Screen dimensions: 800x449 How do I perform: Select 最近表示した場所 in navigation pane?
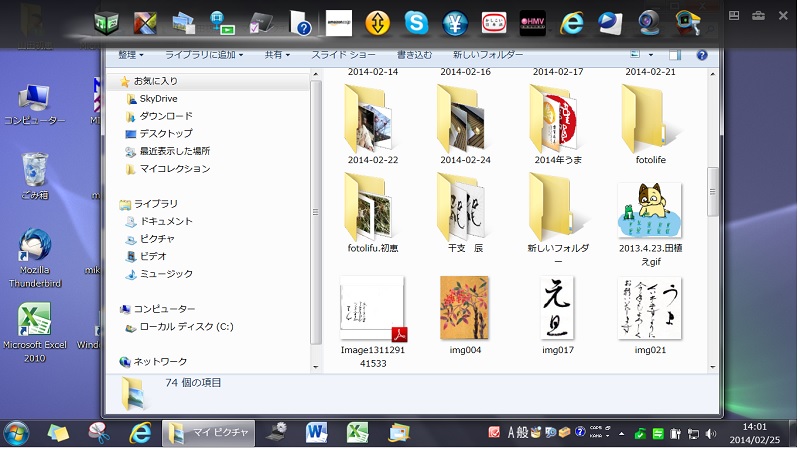click(x=174, y=151)
